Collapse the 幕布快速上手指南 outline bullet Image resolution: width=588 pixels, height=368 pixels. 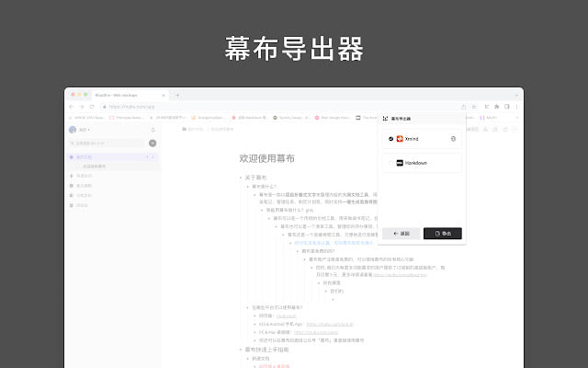241,350
